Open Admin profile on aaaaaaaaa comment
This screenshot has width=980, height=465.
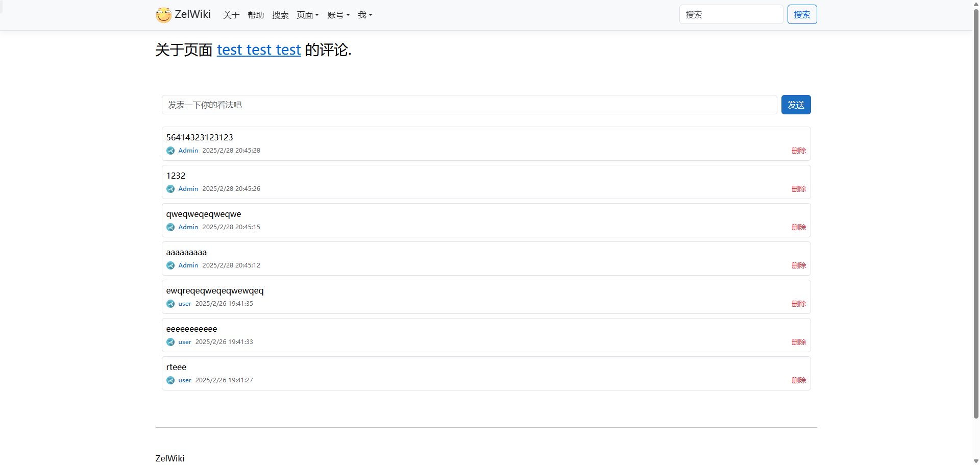pyautogui.click(x=188, y=265)
